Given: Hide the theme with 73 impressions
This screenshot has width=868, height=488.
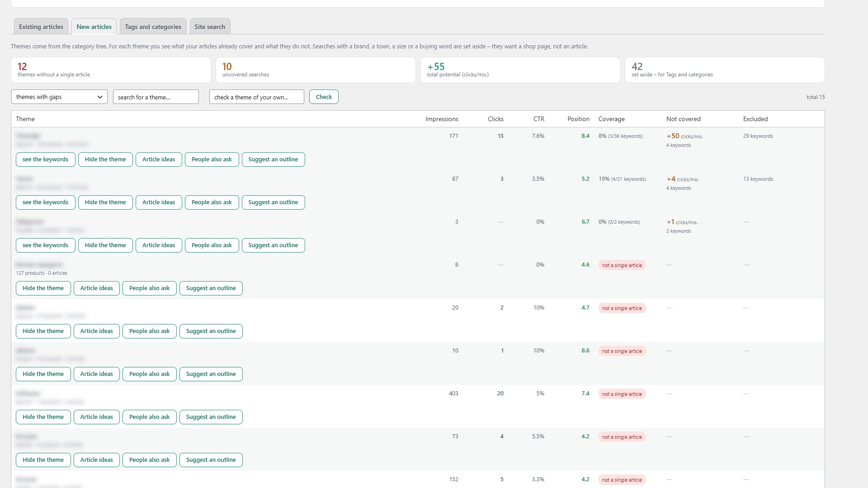Looking at the screenshot, I should (x=43, y=460).
